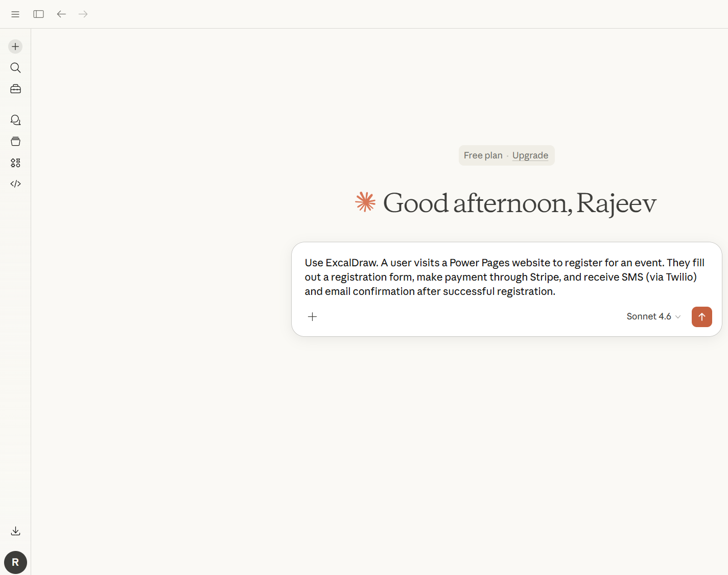Click the download apps icon
This screenshot has height=575, width=728.
(x=15, y=531)
